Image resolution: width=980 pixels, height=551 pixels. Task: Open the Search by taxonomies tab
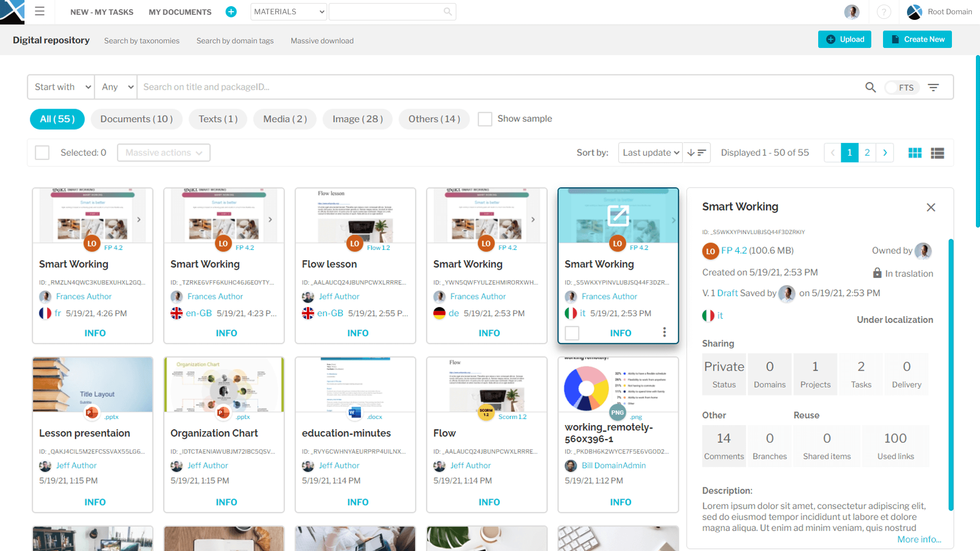pos(142,40)
